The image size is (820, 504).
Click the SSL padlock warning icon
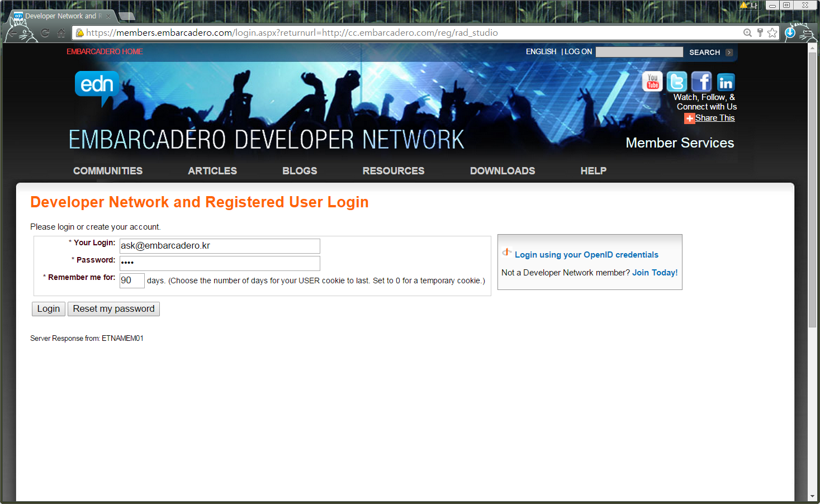pos(80,33)
